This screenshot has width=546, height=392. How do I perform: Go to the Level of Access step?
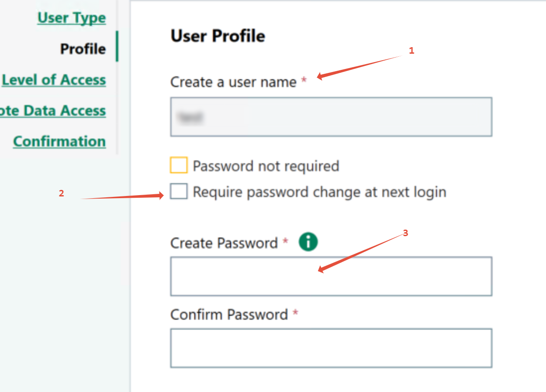(54, 80)
